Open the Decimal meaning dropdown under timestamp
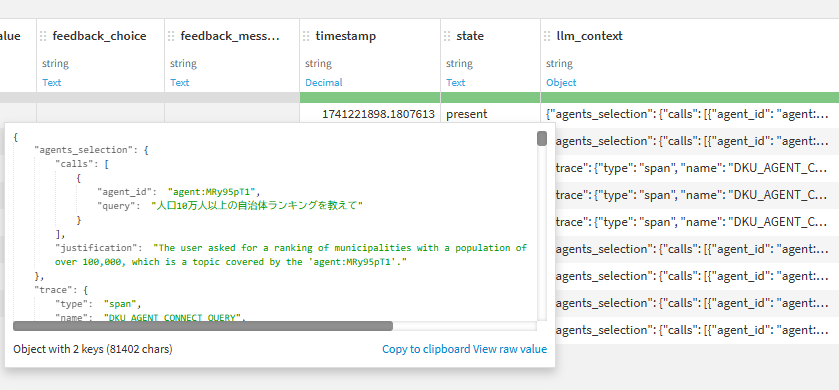 pos(324,82)
